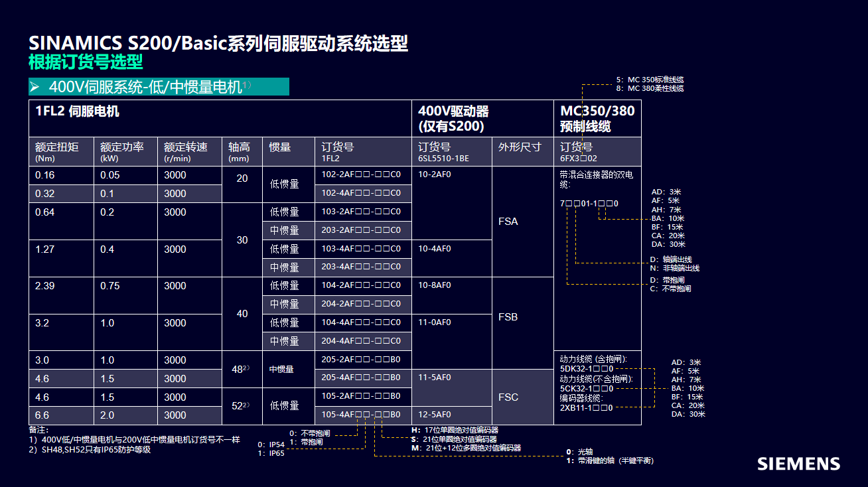Select the 2.39 Nm torque cell
Viewport: 868px width, 487px height.
pos(61,295)
